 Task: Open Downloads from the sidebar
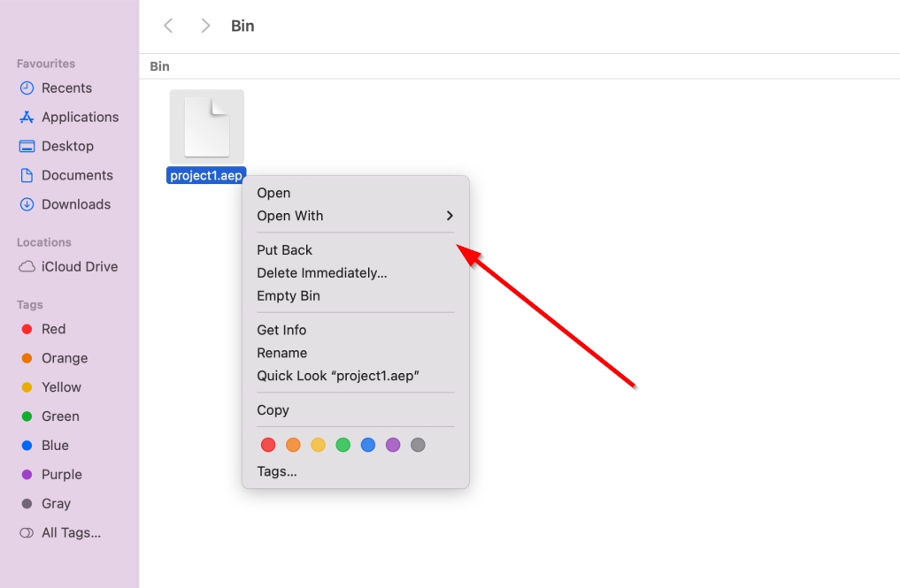tap(76, 204)
